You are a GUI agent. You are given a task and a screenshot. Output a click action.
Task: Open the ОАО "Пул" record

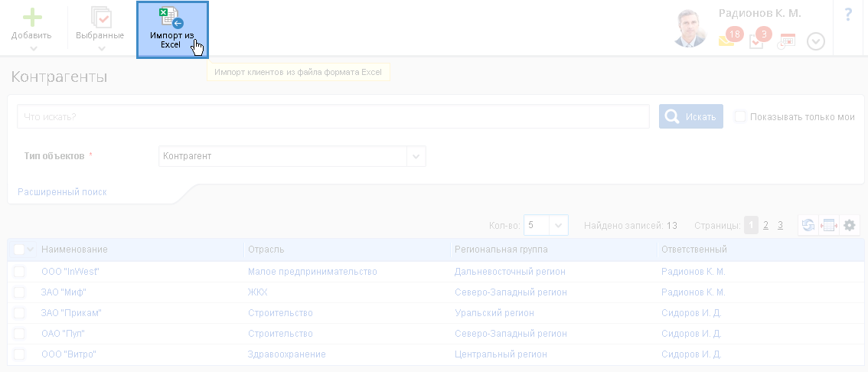click(x=63, y=334)
